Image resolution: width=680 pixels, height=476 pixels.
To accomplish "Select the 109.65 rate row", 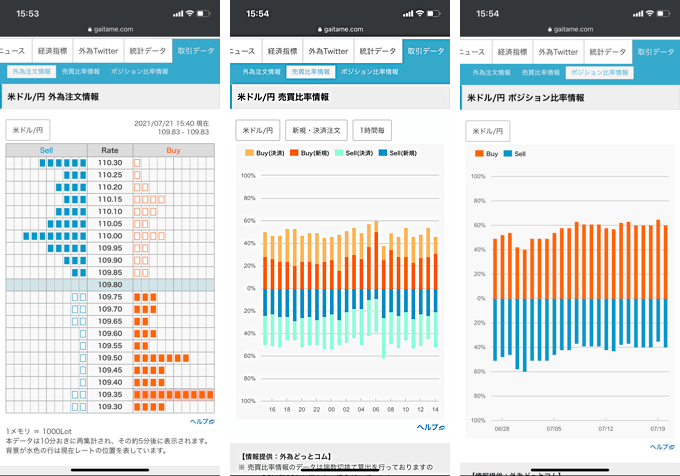I will tap(110, 321).
